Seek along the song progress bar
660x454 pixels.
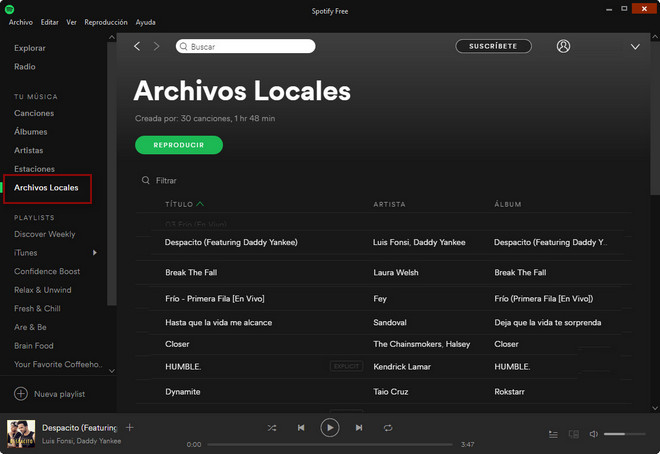click(x=330, y=444)
